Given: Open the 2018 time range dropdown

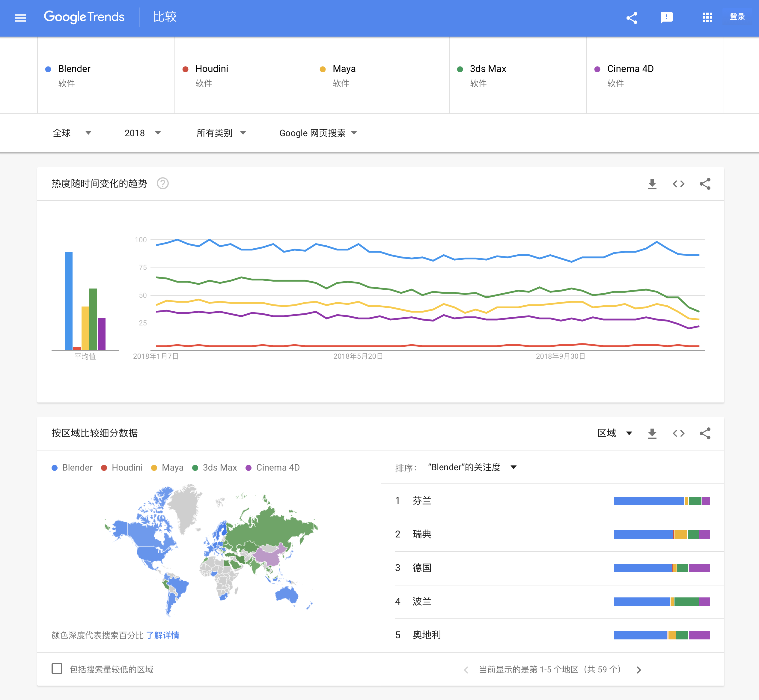Looking at the screenshot, I should (143, 133).
